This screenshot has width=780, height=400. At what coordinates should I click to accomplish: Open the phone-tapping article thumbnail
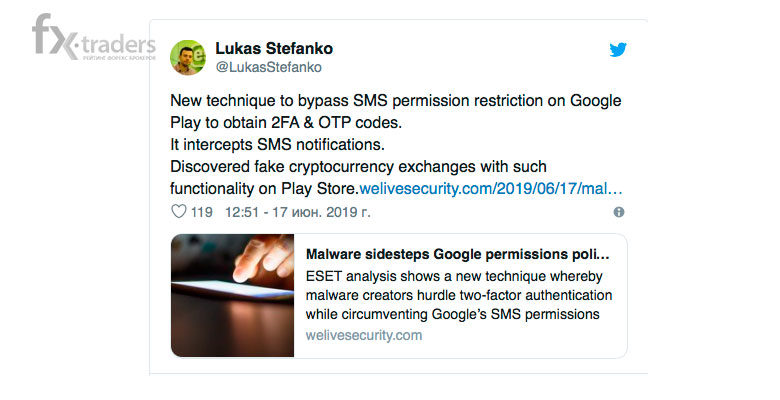click(232, 296)
